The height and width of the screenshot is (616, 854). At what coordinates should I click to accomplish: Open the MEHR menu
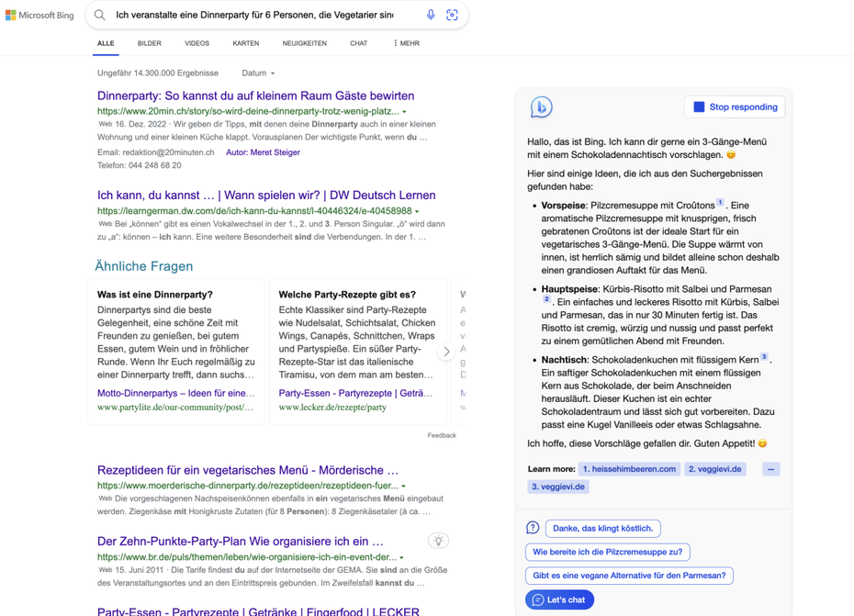(x=406, y=43)
